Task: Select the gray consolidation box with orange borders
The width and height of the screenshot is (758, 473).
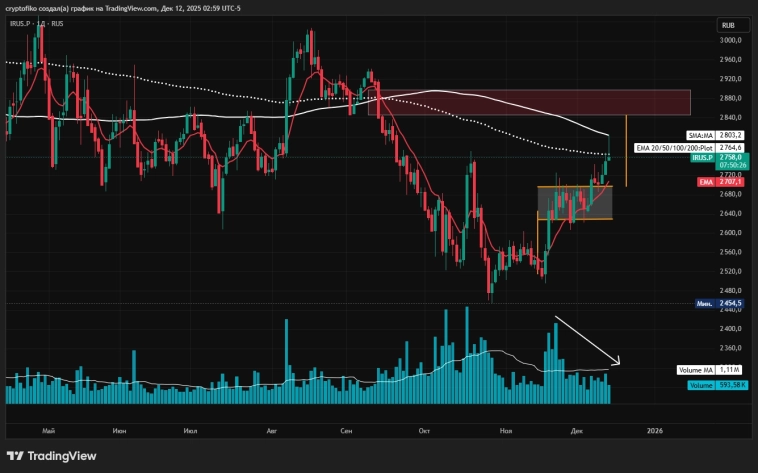Action: 574,203
